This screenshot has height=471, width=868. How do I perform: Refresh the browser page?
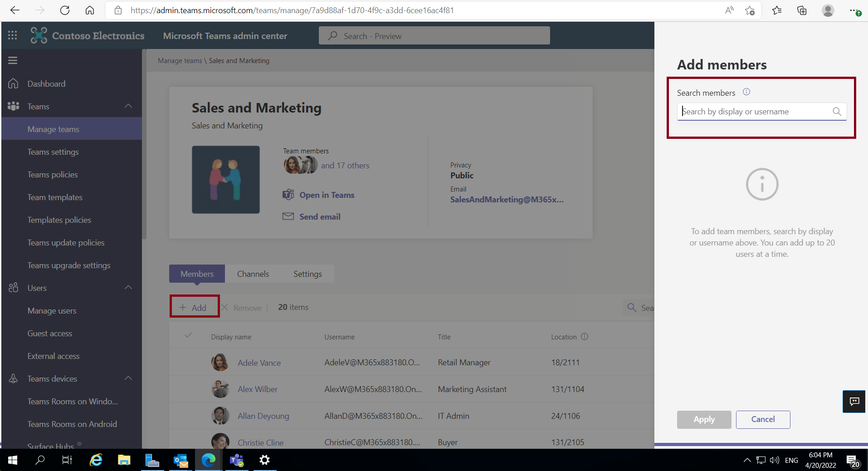[65, 10]
